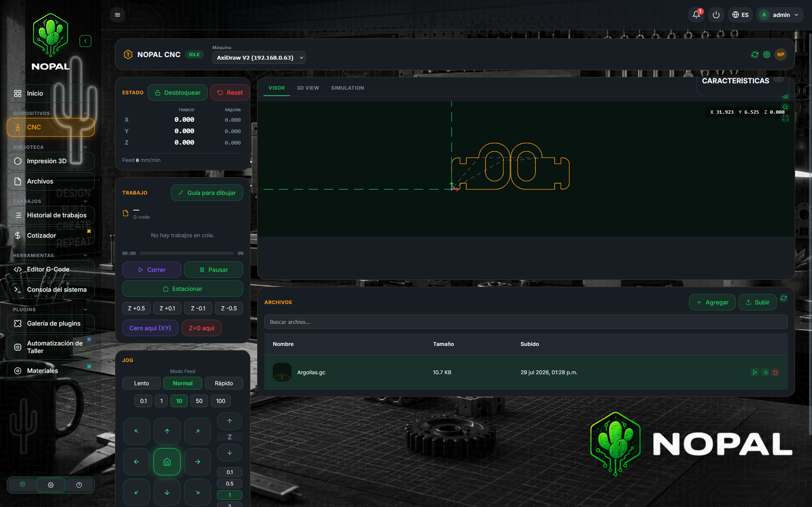The width and height of the screenshot is (812, 507).
Task: Send the machine to home position
Action: tap(167, 462)
